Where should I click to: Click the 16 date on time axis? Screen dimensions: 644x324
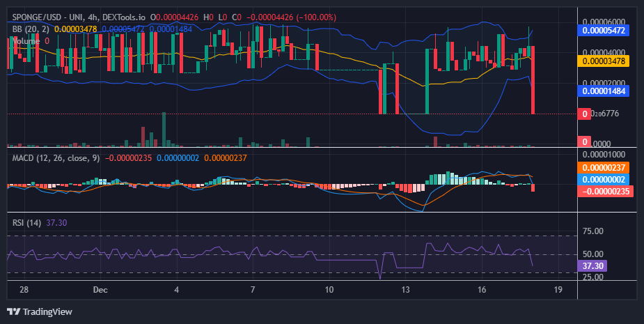pyautogui.click(x=482, y=289)
